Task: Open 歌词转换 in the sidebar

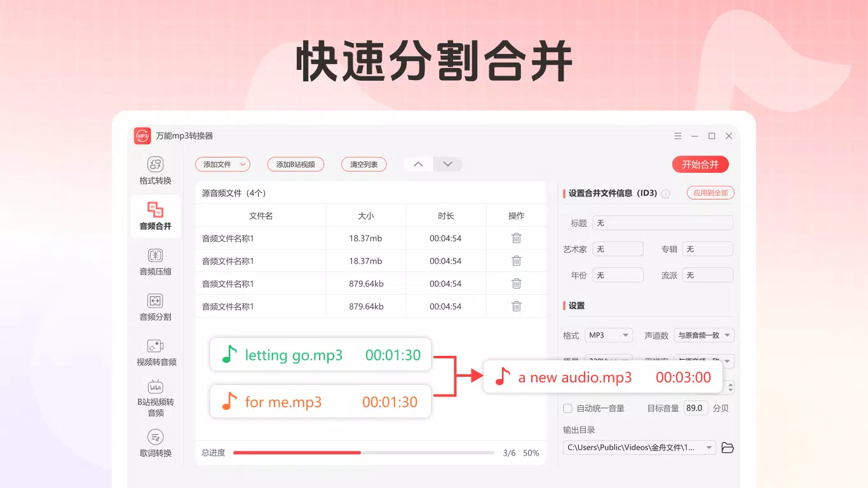Action: [x=156, y=444]
